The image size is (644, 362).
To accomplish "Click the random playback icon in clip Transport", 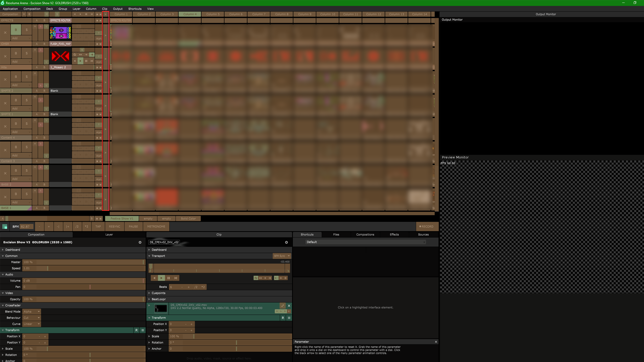I will 175,278.
